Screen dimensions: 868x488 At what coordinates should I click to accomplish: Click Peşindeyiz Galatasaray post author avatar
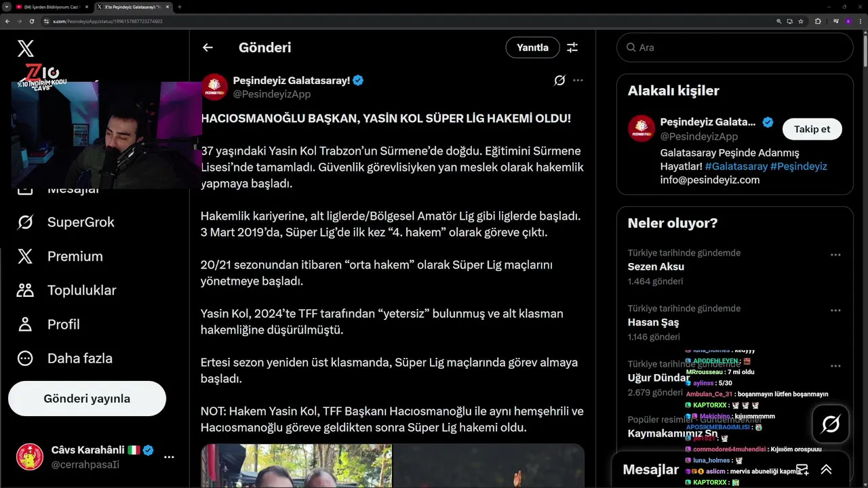(214, 87)
